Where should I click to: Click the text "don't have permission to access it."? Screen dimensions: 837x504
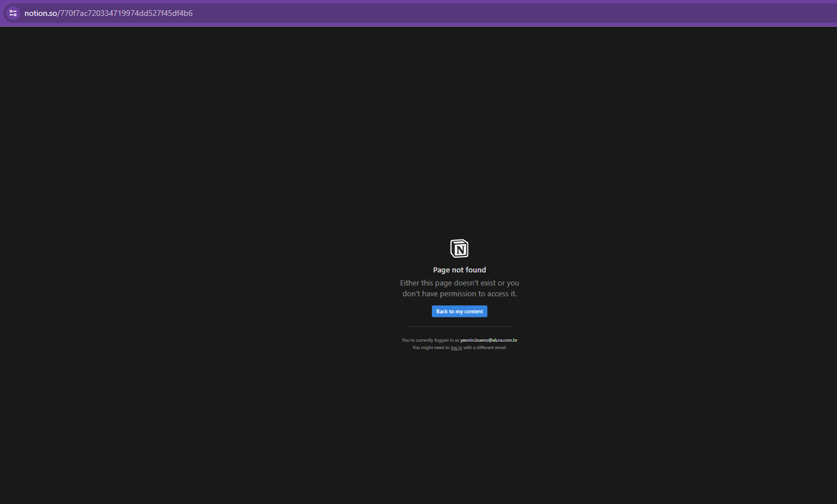460,293
